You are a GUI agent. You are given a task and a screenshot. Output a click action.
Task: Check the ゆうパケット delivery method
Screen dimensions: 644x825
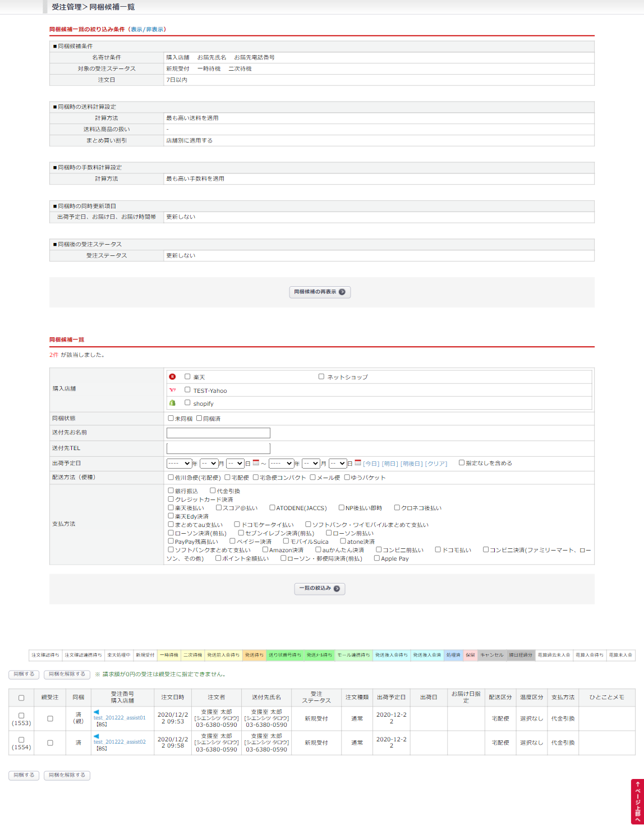347,477
